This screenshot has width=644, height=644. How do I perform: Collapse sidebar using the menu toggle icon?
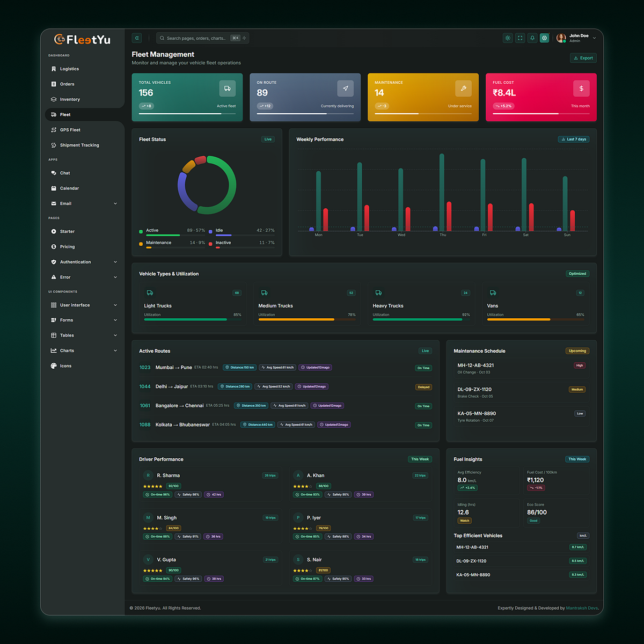pyautogui.click(x=137, y=38)
